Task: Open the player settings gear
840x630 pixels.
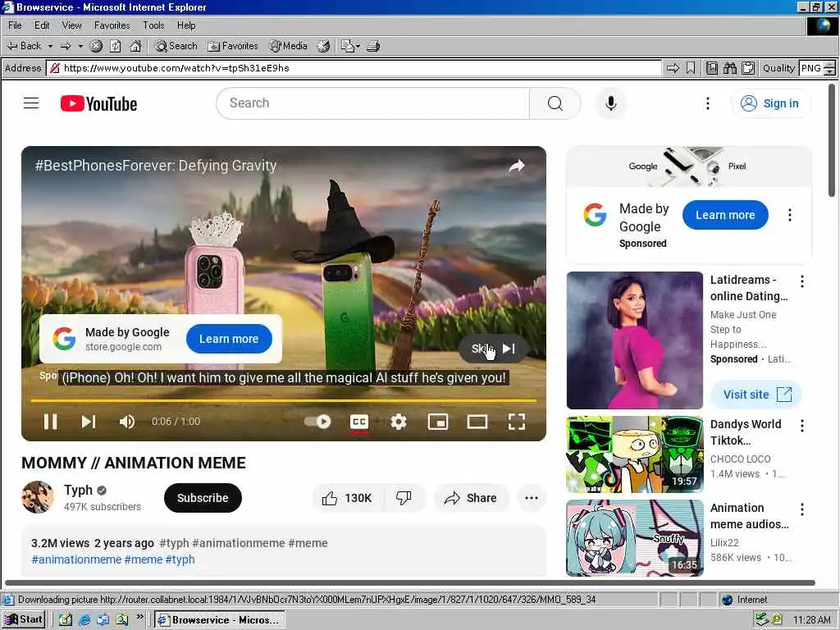Action: [x=399, y=422]
